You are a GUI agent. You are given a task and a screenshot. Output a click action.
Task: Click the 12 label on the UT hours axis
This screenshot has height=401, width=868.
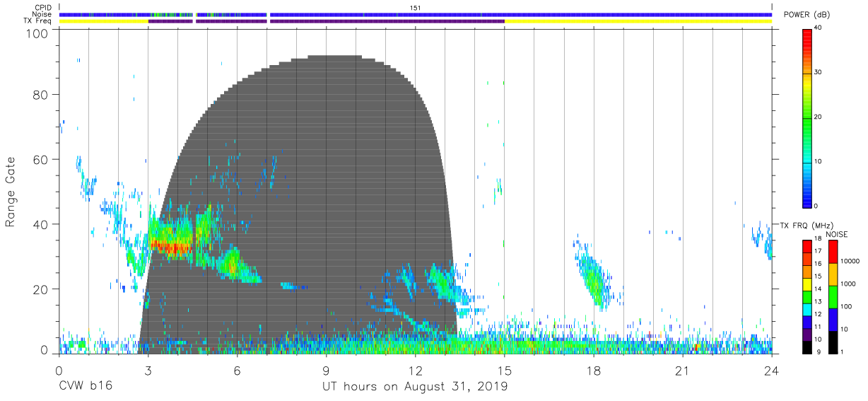(416, 371)
